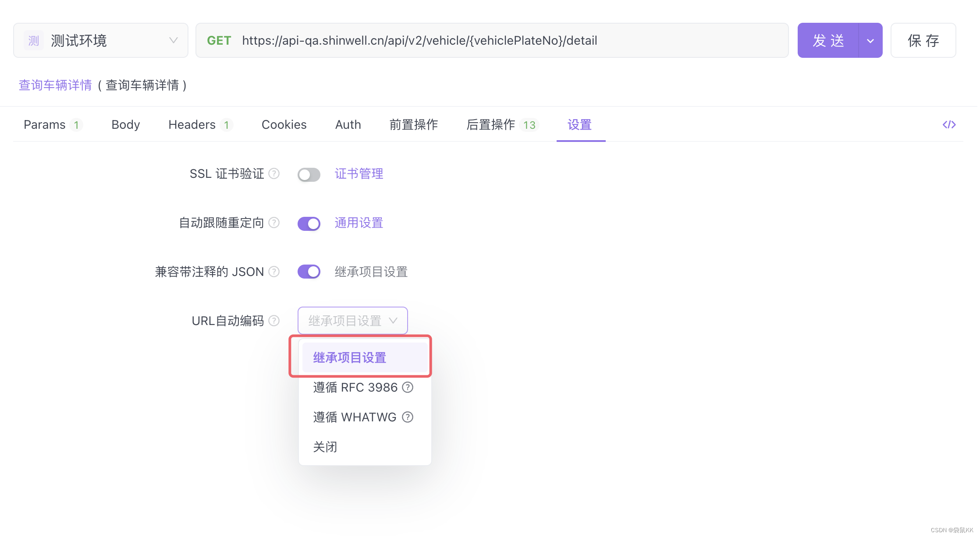The width and height of the screenshot is (980, 537).
Task: Switch to the Cookies tab
Action: click(284, 124)
